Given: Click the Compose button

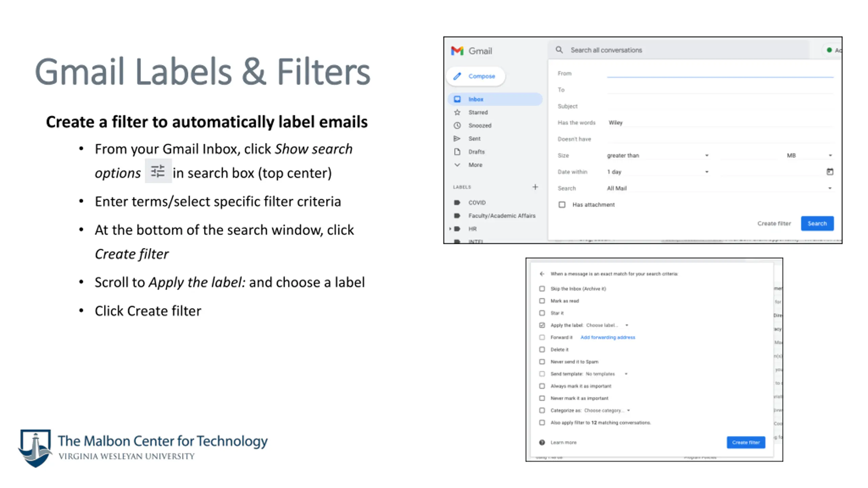Looking at the screenshot, I should tap(476, 76).
